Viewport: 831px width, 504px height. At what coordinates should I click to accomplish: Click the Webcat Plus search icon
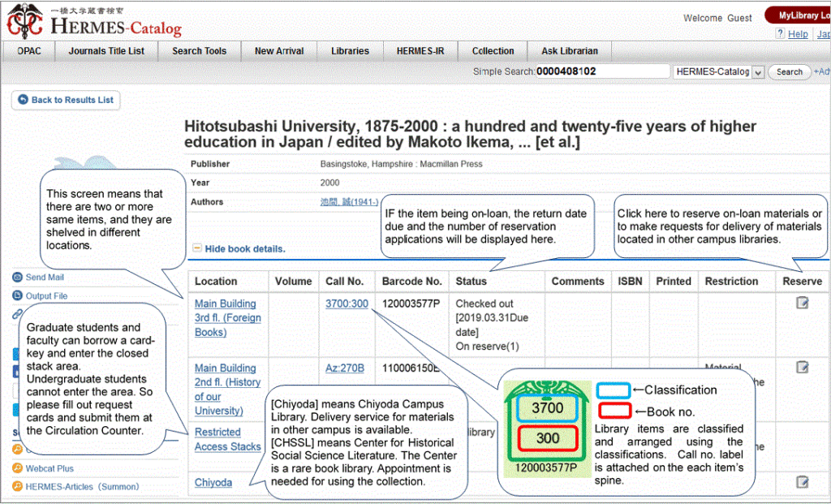coord(18,468)
